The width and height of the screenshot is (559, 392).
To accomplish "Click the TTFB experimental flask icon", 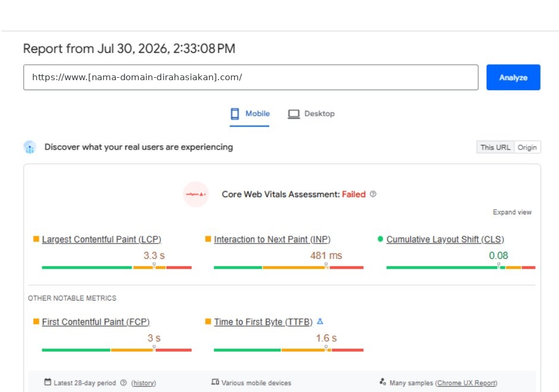I will point(320,321).
